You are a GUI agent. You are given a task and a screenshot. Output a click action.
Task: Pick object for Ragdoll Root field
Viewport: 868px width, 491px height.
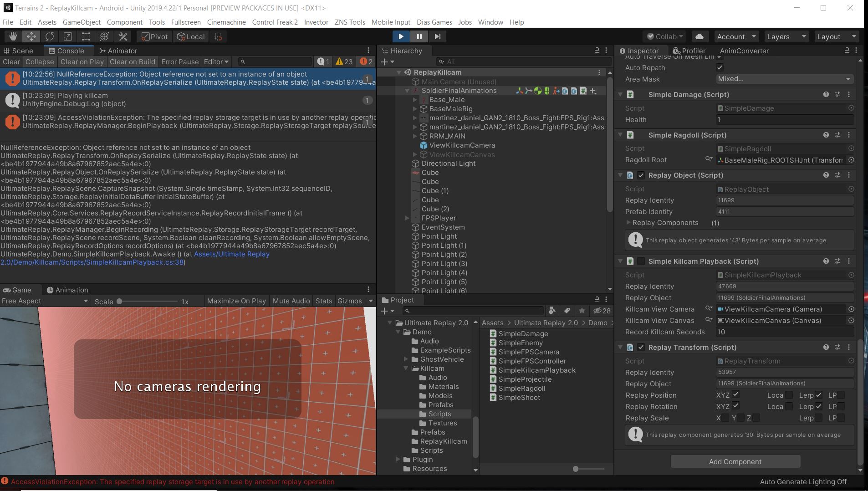[x=851, y=160]
